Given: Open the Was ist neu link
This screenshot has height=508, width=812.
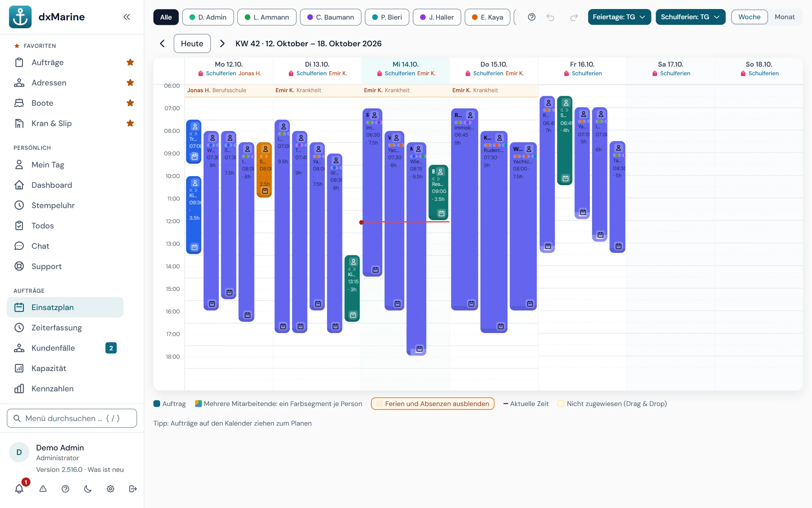Looking at the screenshot, I should click(x=106, y=469).
